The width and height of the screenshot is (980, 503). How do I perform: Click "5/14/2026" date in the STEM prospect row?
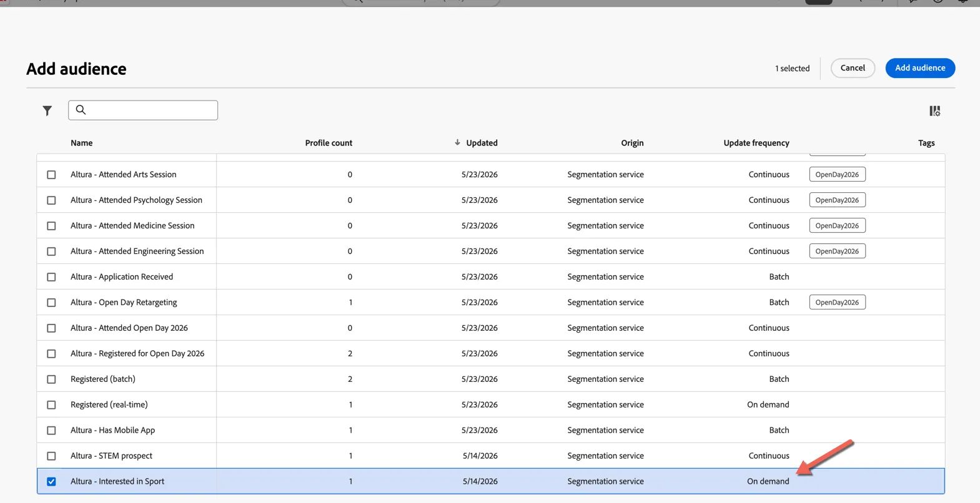coord(480,456)
